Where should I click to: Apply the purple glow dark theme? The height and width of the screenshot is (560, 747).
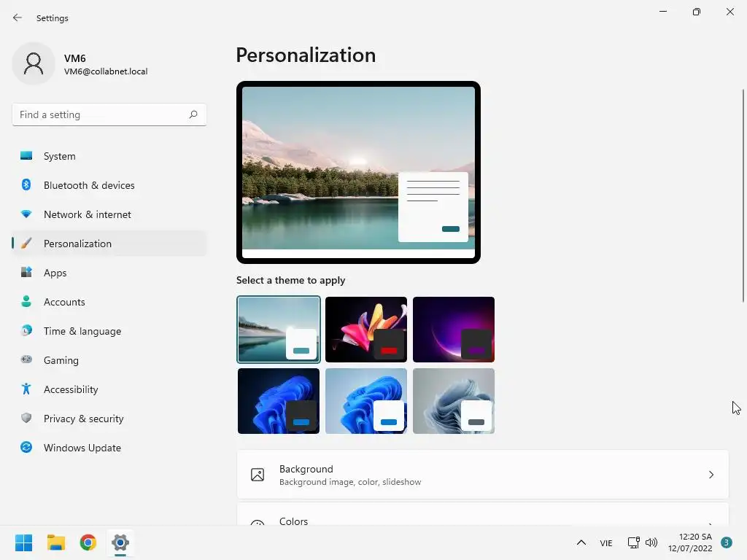pyautogui.click(x=454, y=330)
